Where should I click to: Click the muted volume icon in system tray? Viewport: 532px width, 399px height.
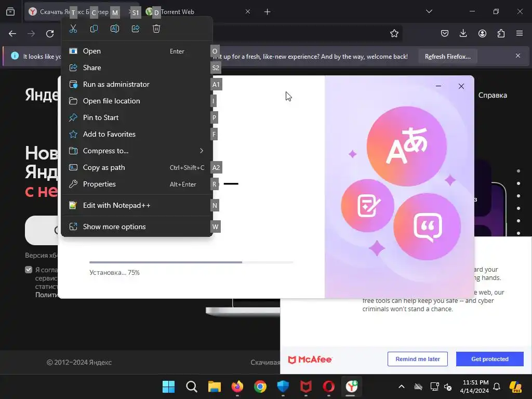coord(448,387)
